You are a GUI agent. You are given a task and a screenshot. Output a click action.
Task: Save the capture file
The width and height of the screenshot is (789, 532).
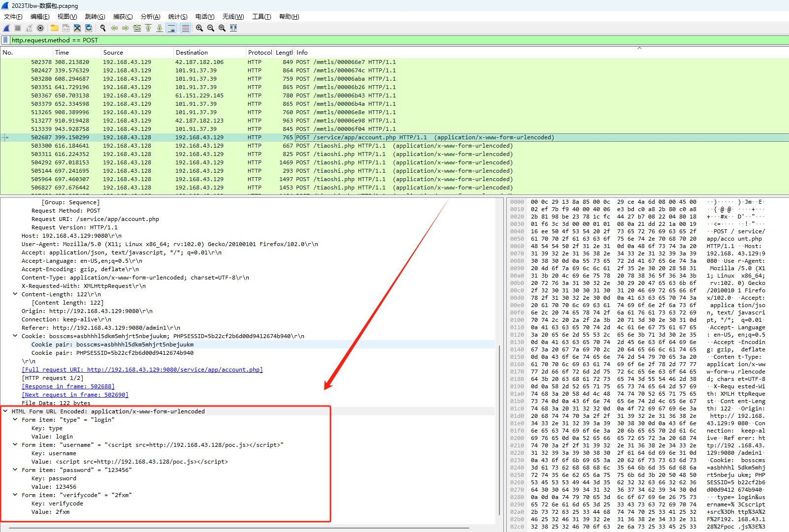[x=66, y=28]
